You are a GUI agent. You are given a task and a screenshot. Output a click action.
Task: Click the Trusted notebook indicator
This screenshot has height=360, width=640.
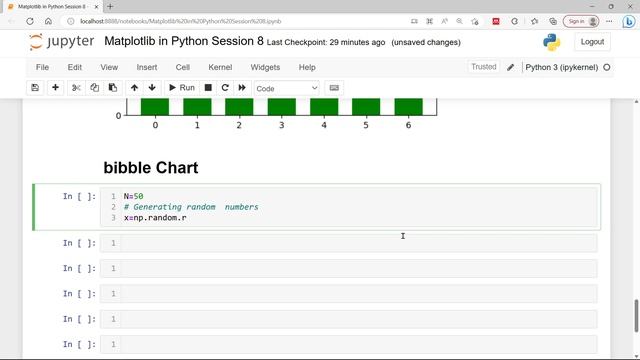[x=484, y=67]
